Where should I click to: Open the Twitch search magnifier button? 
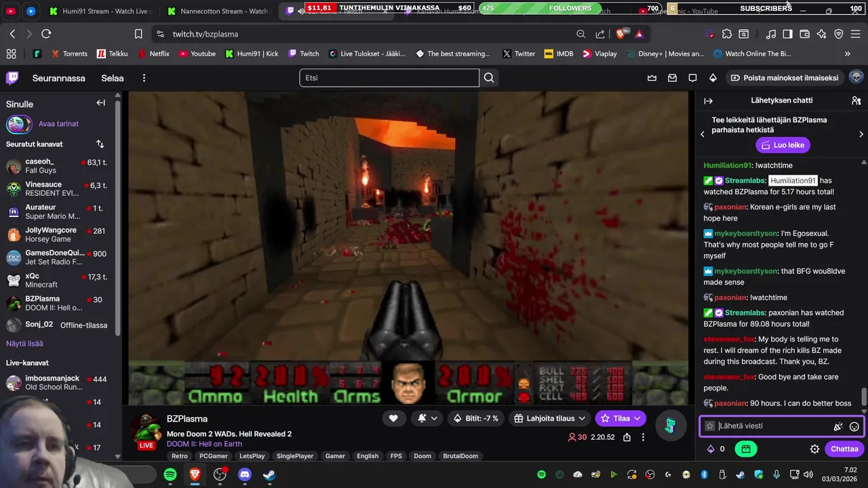(489, 78)
